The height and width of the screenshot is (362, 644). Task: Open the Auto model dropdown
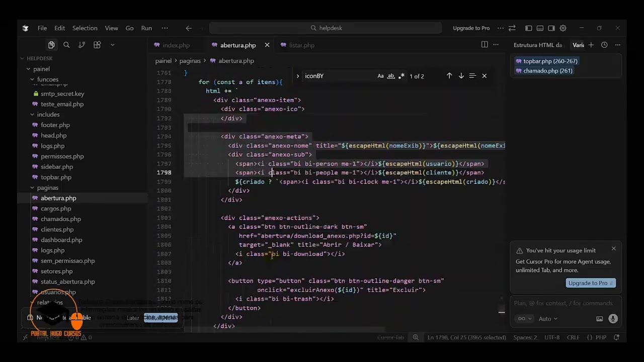(548, 319)
